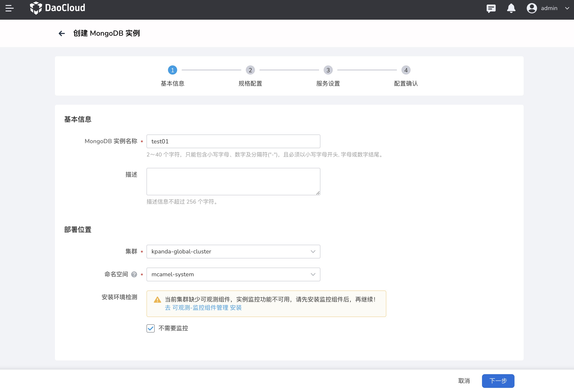Go back using the left arrow
The height and width of the screenshot is (392, 574).
62,33
